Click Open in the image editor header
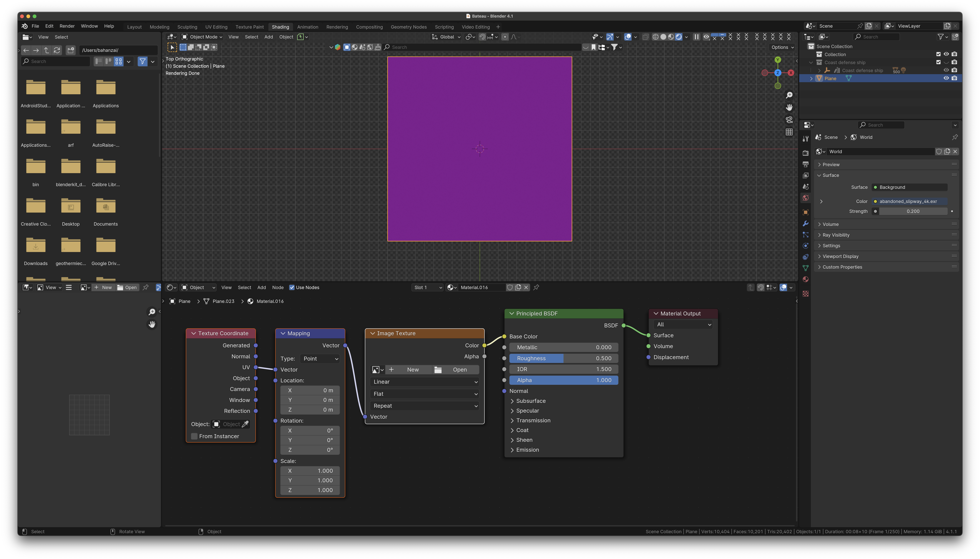Screen dimensions: 980x559 [x=127, y=288]
